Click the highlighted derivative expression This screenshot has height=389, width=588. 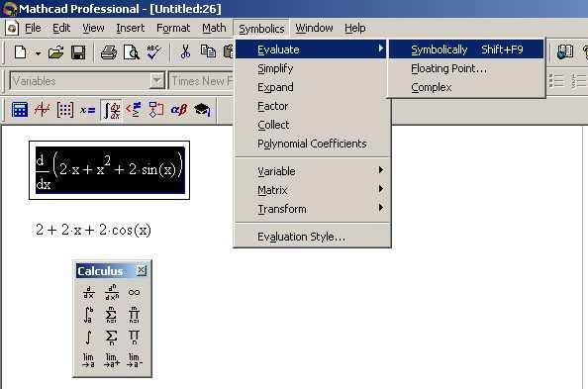(110, 170)
